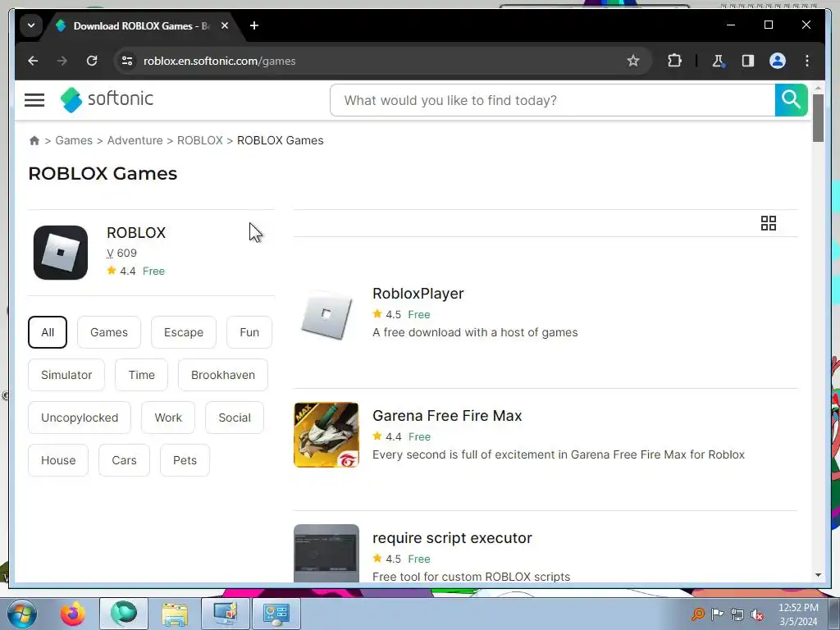Open the Softonic hamburger menu

34,99
